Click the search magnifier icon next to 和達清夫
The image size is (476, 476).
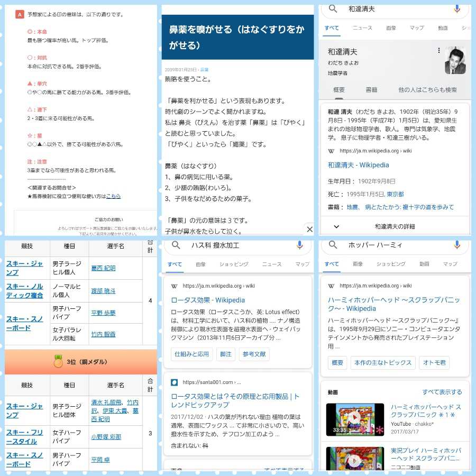click(x=333, y=9)
